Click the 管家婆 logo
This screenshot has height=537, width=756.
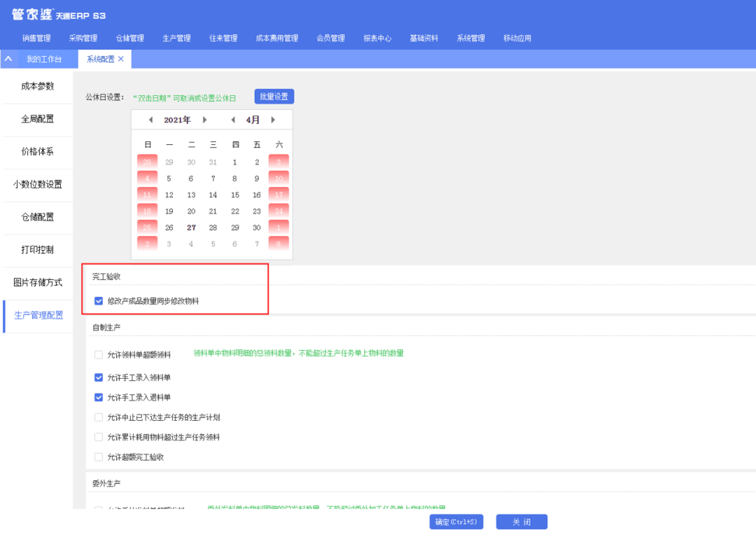pos(31,15)
